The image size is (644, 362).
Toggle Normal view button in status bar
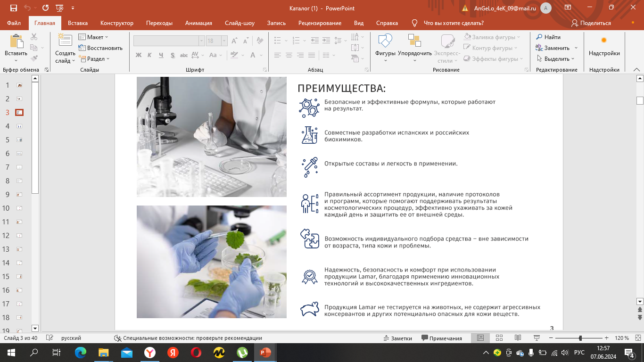pos(480,338)
